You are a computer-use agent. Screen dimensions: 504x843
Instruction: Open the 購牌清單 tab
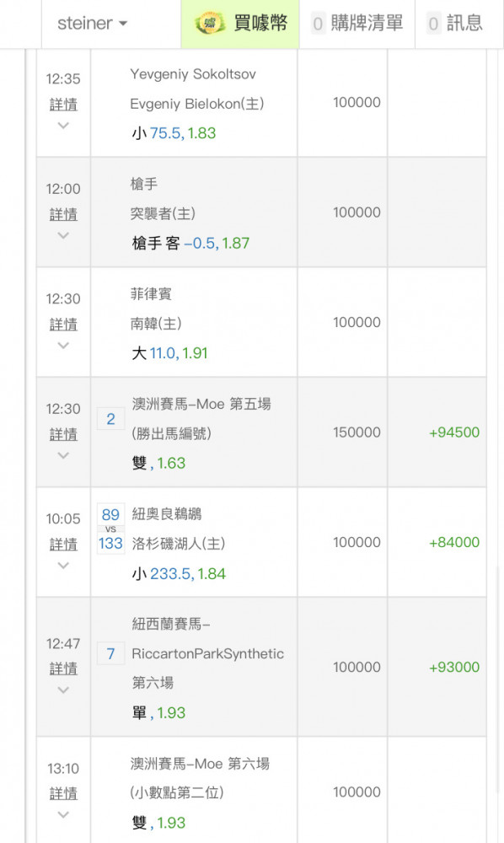tap(357, 23)
